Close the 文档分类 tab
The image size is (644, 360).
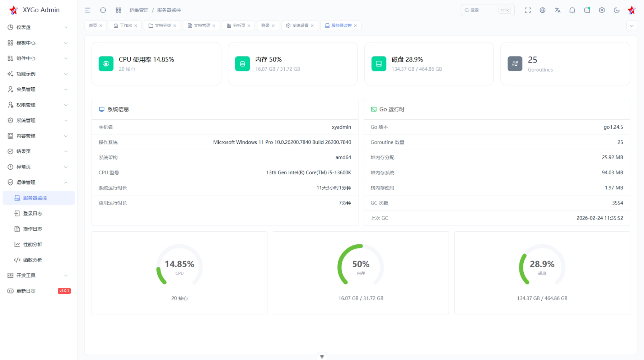pos(175,26)
